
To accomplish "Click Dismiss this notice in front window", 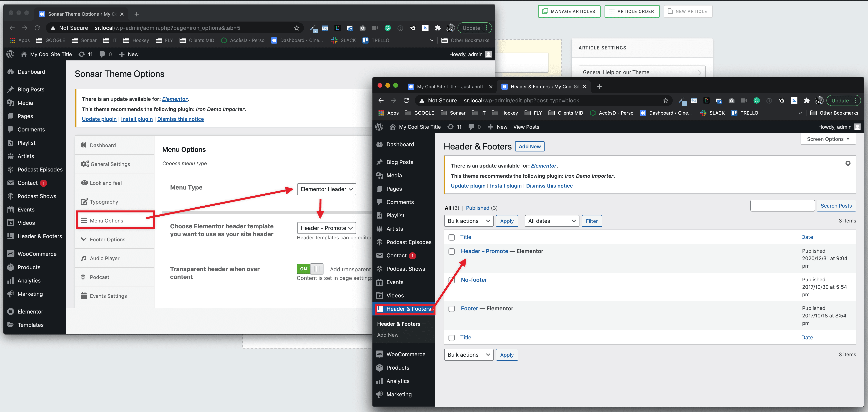I will [x=549, y=186].
